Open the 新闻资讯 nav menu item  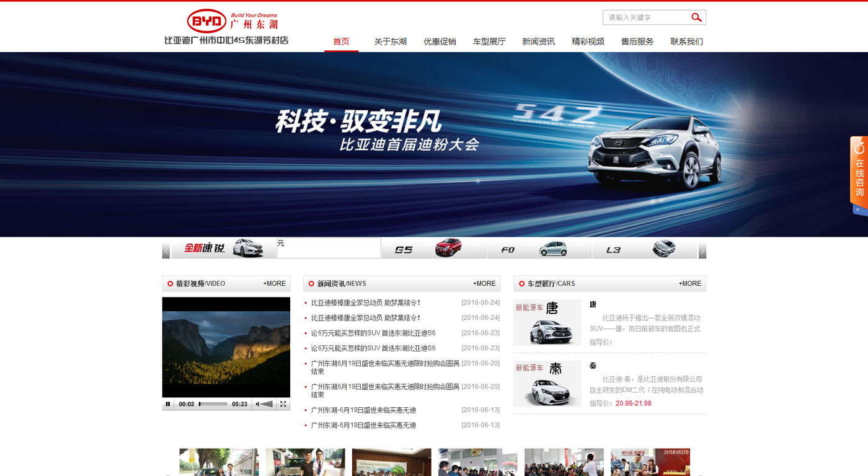click(x=538, y=42)
